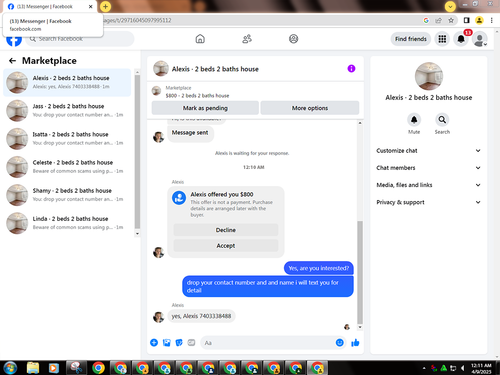This screenshot has height=375, width=500.
Task: Click browser address bar URL
Action: [137, 20]
